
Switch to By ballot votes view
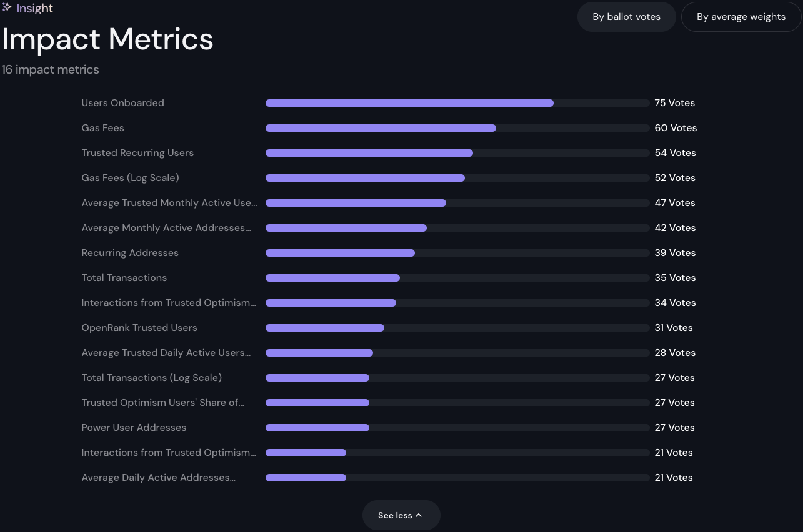tap(626, 17)
